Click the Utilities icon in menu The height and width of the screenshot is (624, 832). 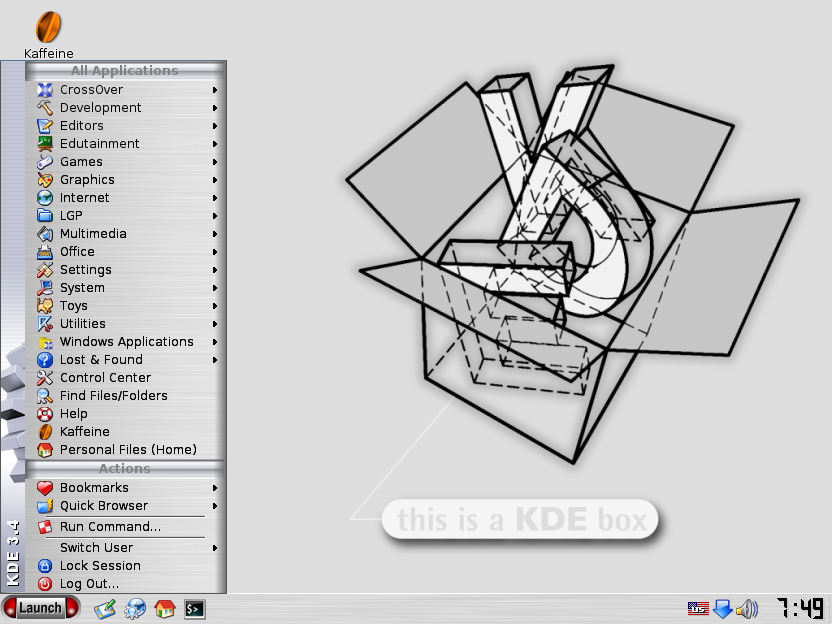tap(45, 324)
